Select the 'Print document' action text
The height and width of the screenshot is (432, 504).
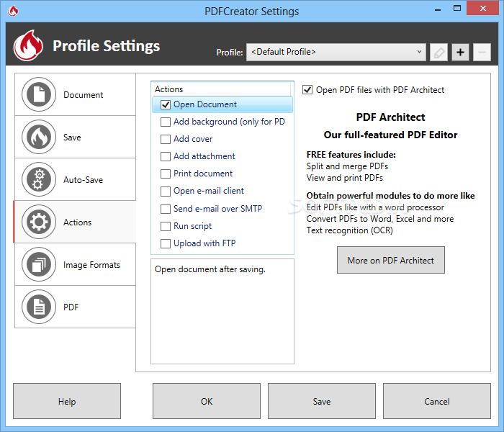click(x=203, y=174)
